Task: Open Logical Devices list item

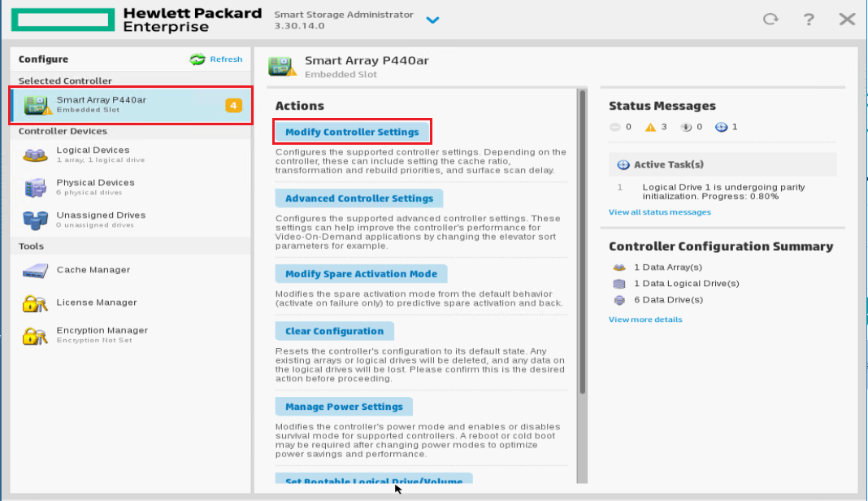Action: pyautogui.click(x=131, y=155)
